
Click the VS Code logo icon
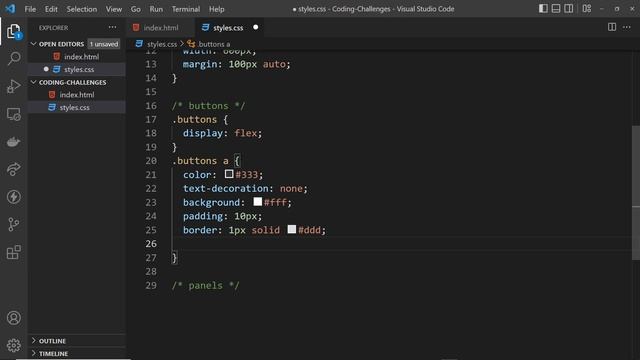pyautogui.click(x=11, y=9)
